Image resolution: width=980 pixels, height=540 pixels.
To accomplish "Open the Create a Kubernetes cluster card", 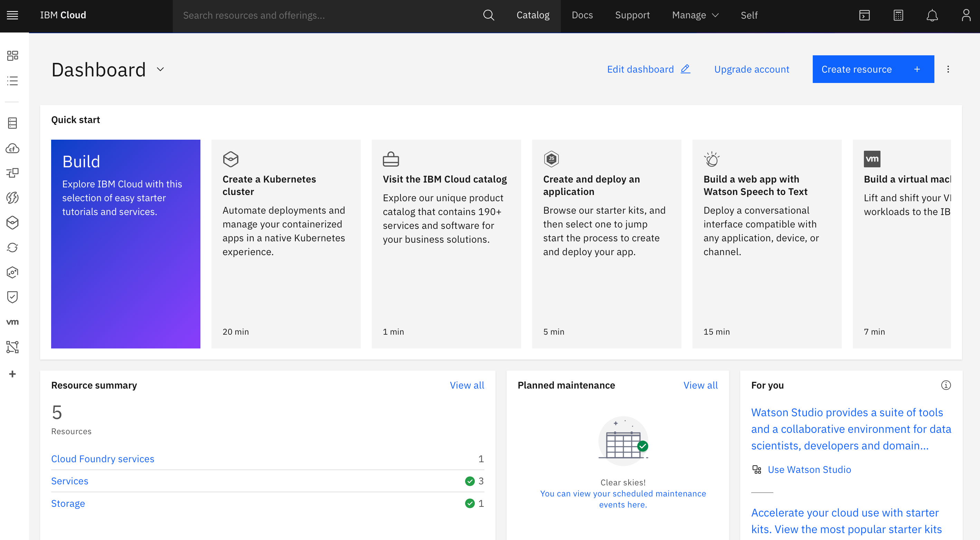I will coord(286,243).
